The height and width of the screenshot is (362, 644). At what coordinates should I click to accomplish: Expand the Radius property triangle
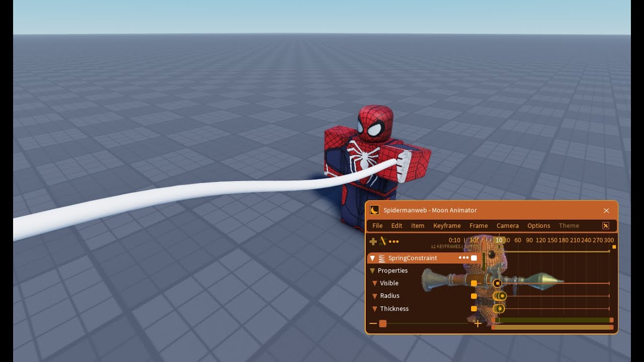[x=375, y=296]
